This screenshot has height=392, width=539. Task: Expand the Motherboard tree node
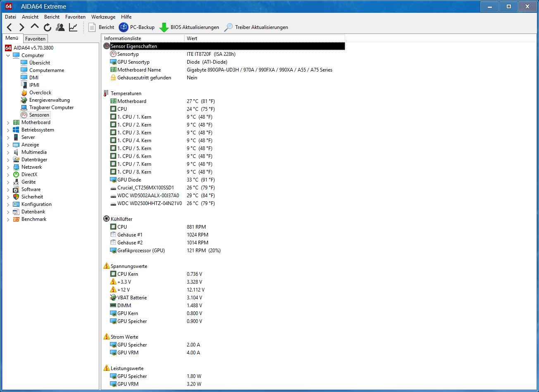click(8, 122)
